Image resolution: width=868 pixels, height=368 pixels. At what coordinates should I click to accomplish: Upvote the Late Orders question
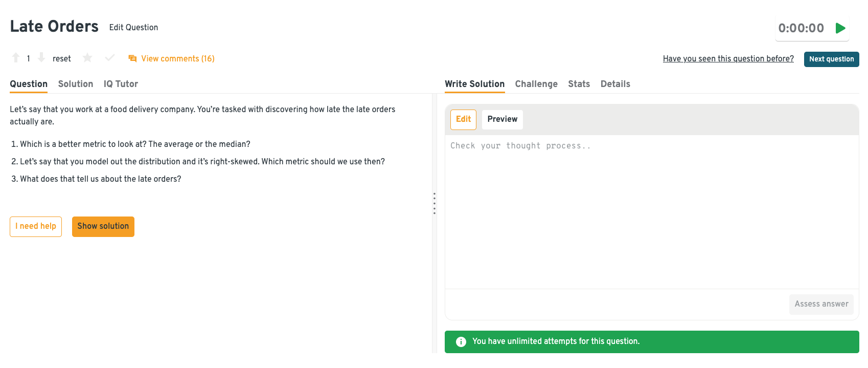(x=16, y=58)
